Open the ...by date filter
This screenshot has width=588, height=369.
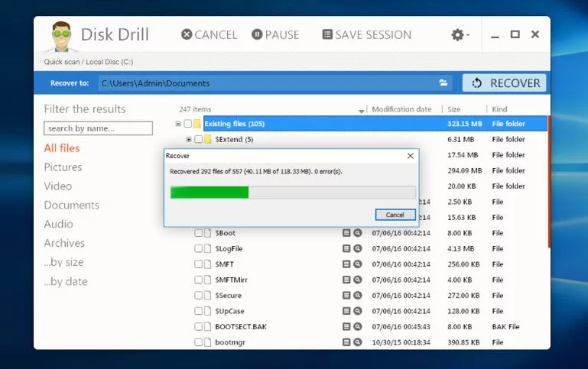point(66,281)
